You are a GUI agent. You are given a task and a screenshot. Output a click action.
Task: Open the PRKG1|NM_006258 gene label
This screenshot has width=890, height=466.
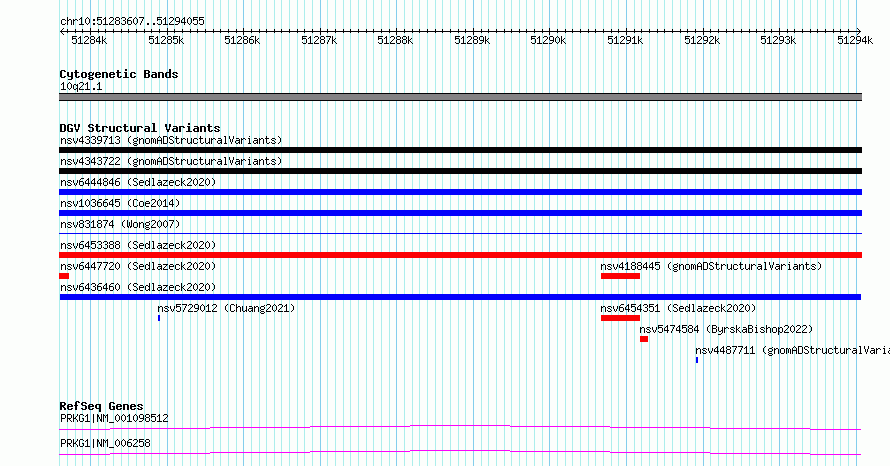105,443
